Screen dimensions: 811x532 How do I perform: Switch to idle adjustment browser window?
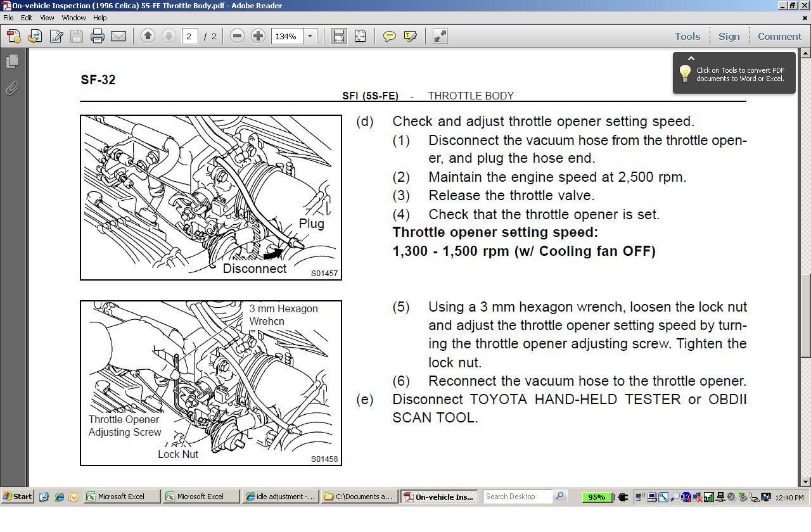point(280,497)
